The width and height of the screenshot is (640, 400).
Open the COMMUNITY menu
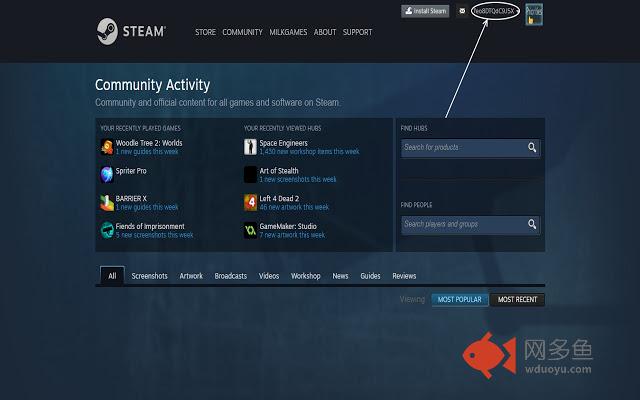242,32
